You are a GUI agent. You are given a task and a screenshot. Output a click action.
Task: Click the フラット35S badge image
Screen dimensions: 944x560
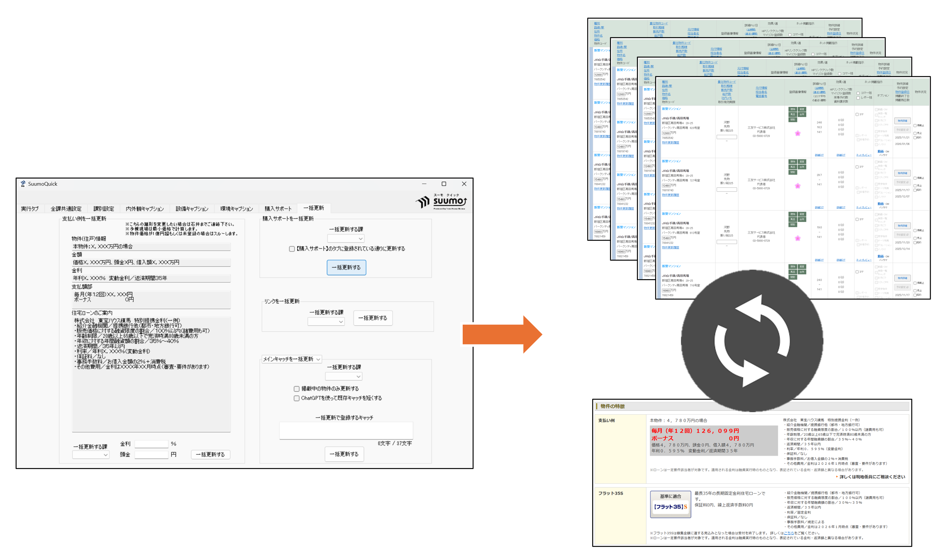coord(670,504)
